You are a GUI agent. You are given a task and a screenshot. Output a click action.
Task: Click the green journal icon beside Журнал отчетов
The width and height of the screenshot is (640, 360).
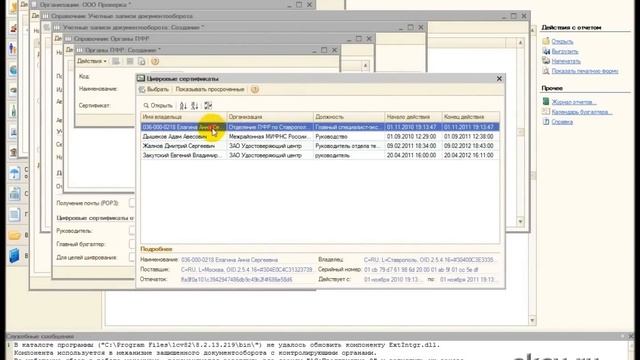[x=546, y=102]
